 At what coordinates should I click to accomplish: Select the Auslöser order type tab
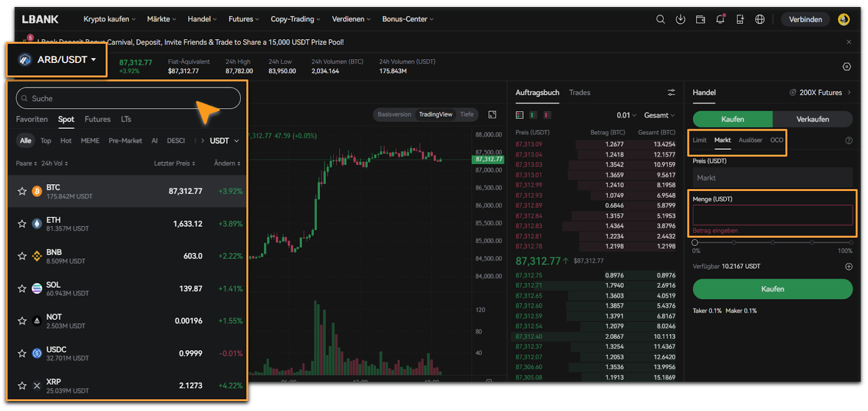tap(750, 140)
